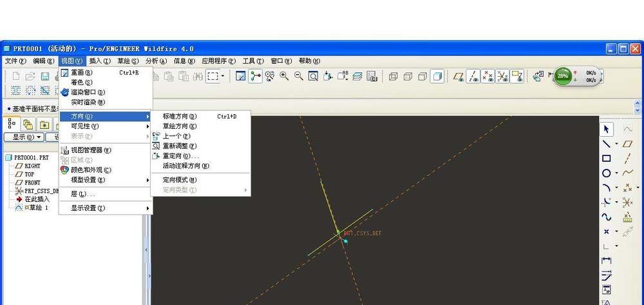Pick the Select arrow tool

606,129
